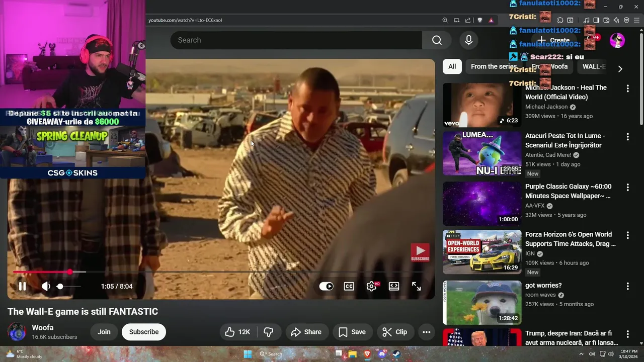Start voice search with the microphone
Image resolution: width=644 pixels, height=362 pixels.
point(469,40)
